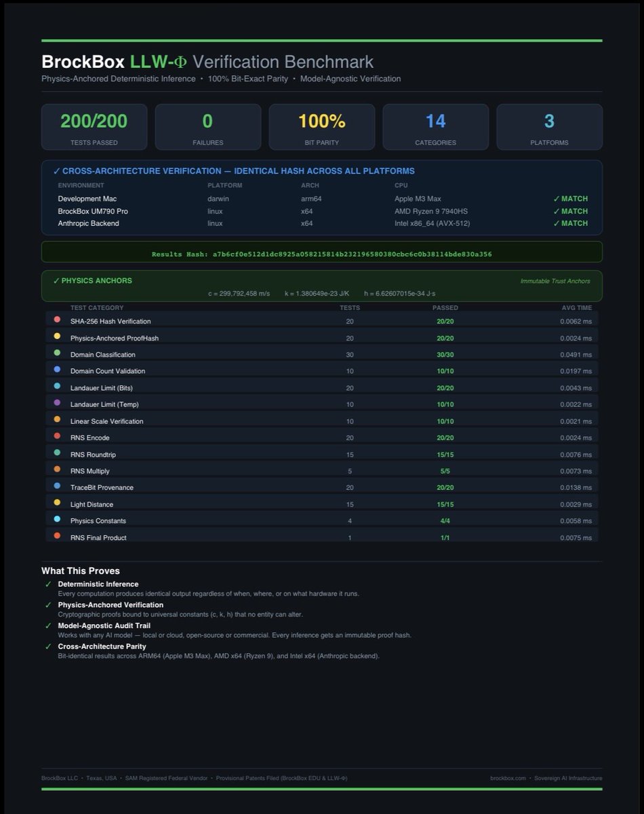The image size is (644, 814).
Task: Click the Physics Anchors heading
Action: (93, 281)
